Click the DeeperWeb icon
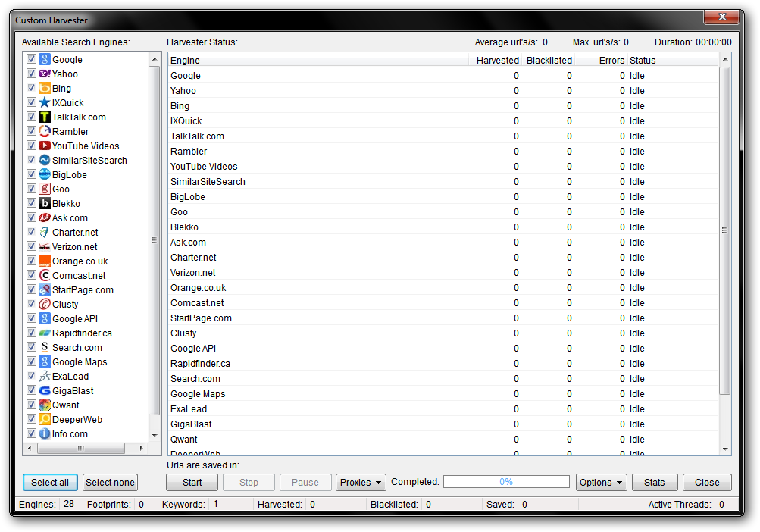 pos(45,420)
